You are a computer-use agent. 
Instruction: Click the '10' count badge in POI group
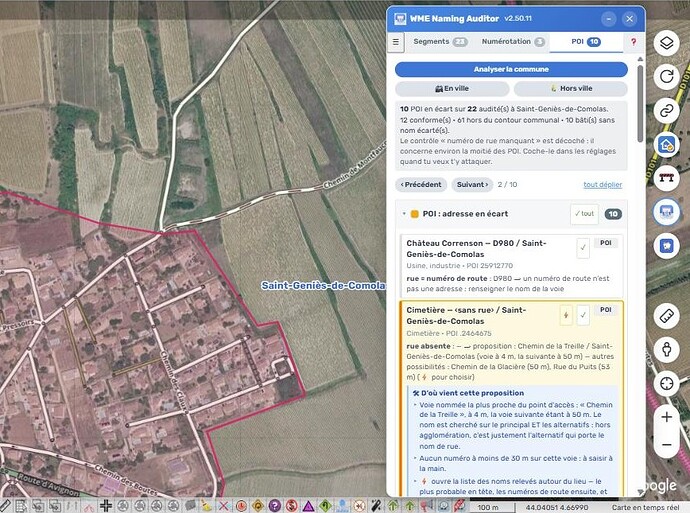[x=613, y=214]
